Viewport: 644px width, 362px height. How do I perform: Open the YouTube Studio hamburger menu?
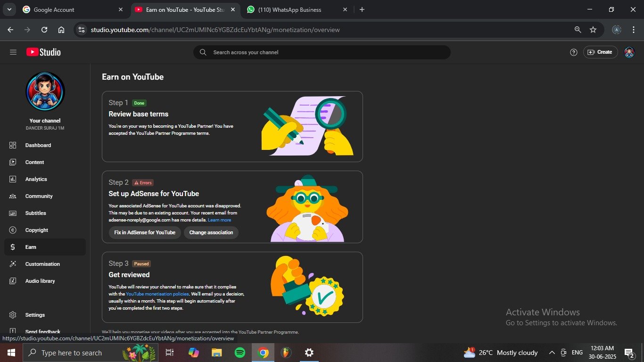[x=13, y=52]
